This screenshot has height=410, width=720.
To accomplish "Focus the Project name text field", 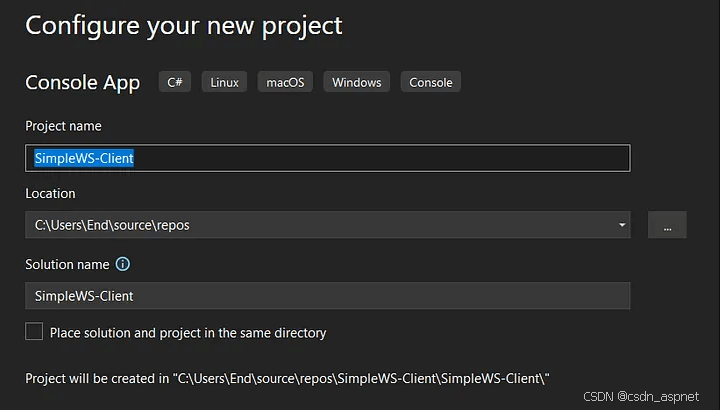I will tap(327, 158).
